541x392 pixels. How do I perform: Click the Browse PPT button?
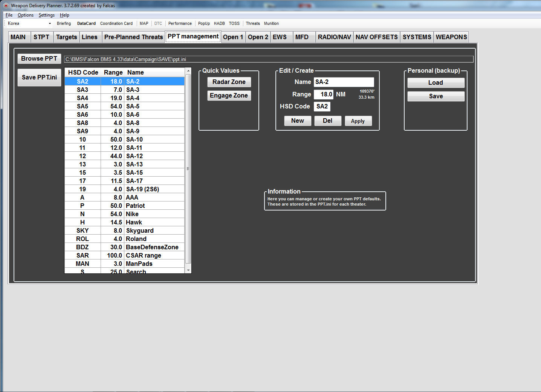(x=39, y=58)
